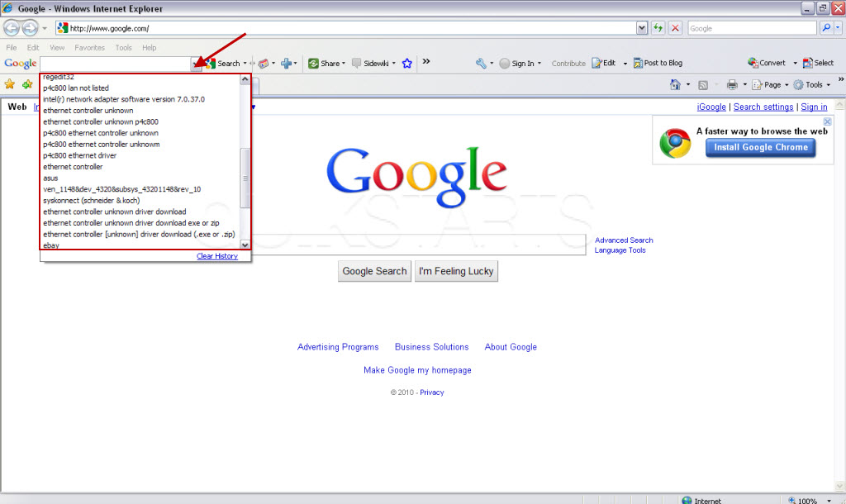Open the Help menu
Screen dimensions: 846x504
pos(150,47)
